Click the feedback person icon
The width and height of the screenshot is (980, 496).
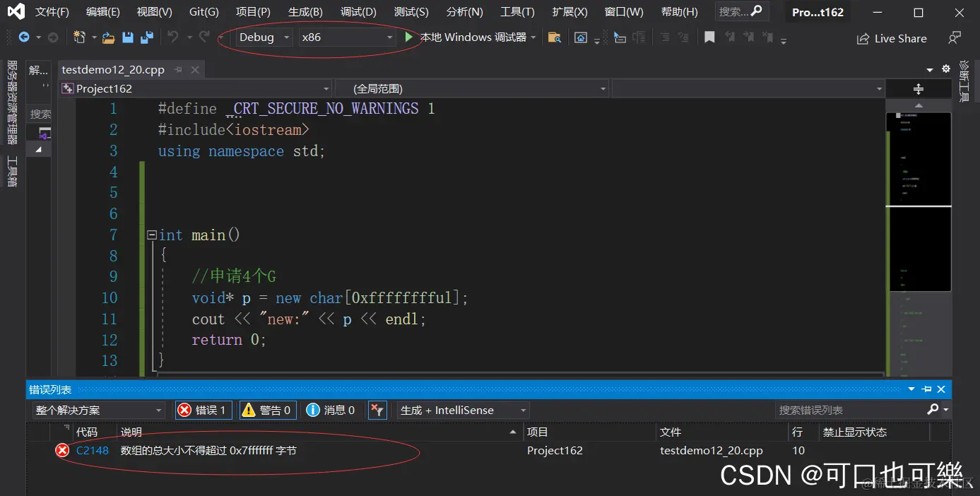coord(955,37)
